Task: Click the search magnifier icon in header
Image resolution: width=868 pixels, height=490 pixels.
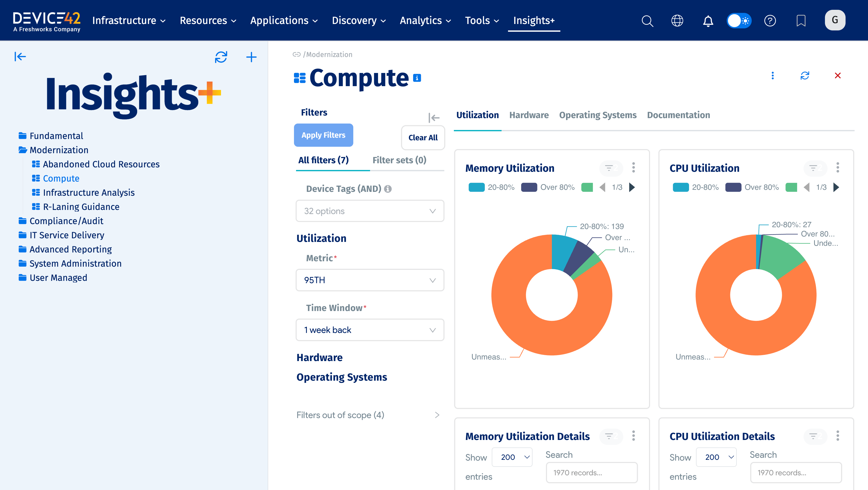Action: point(647,21)
